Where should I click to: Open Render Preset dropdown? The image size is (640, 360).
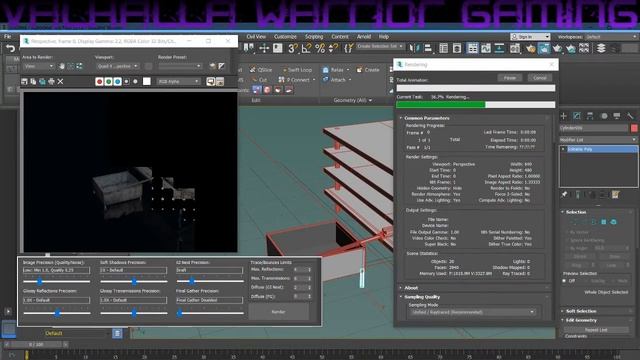coord(180,66)
